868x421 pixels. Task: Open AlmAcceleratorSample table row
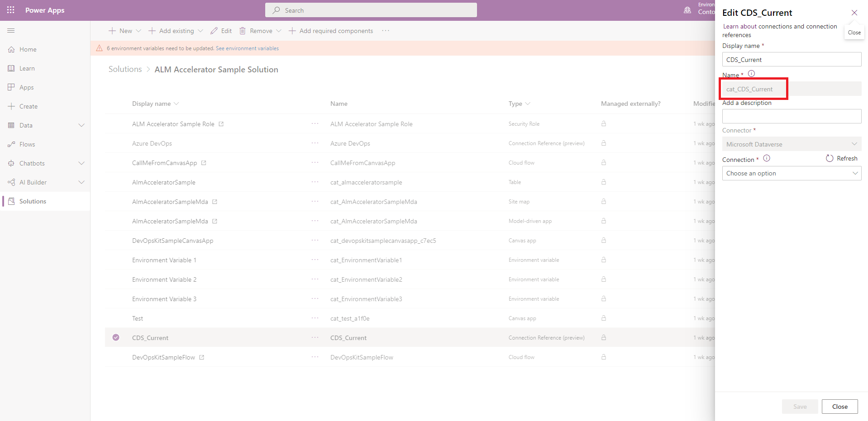(164, 182)
